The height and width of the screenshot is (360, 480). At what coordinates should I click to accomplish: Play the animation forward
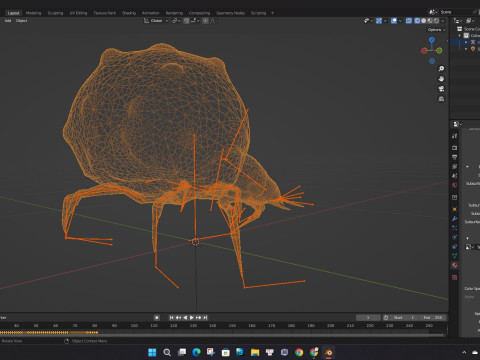[x=192, y=318]
